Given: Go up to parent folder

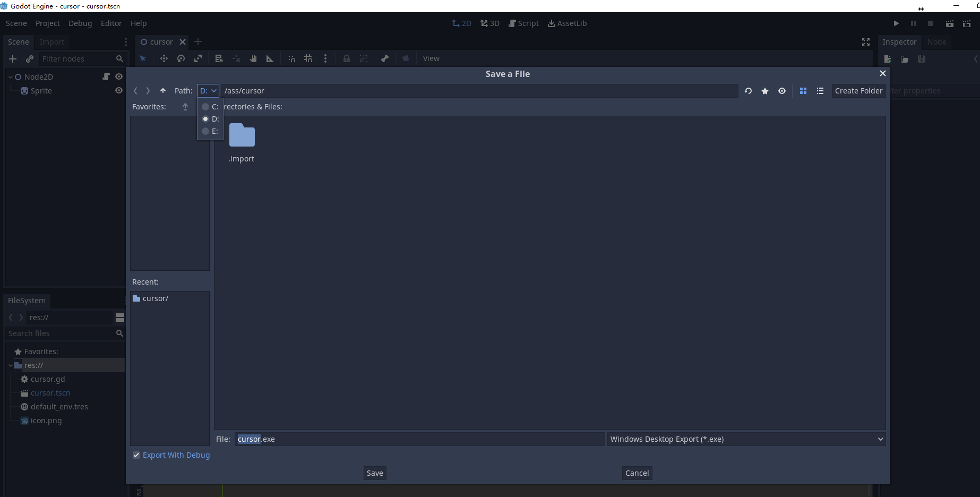Looking at the screenshot, I should 163,91.
